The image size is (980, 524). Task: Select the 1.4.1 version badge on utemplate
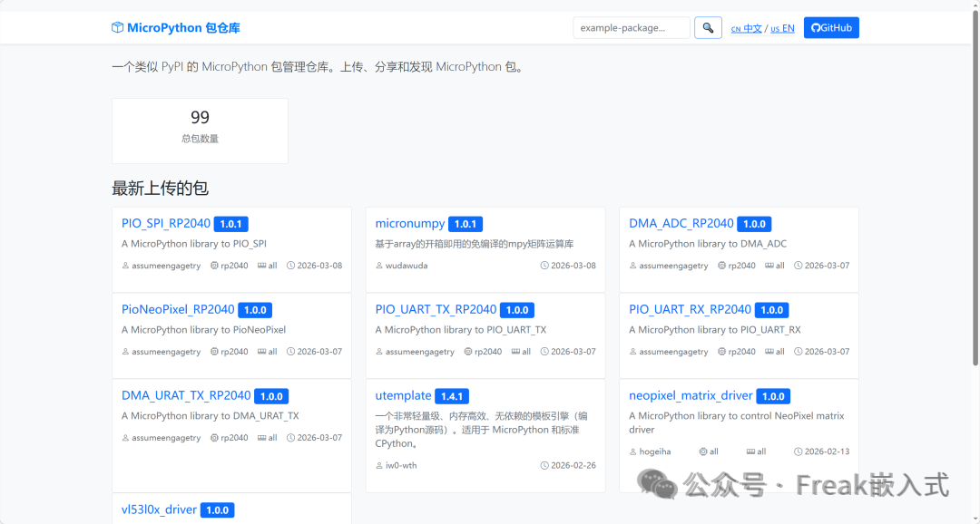(x=451, y=396)
